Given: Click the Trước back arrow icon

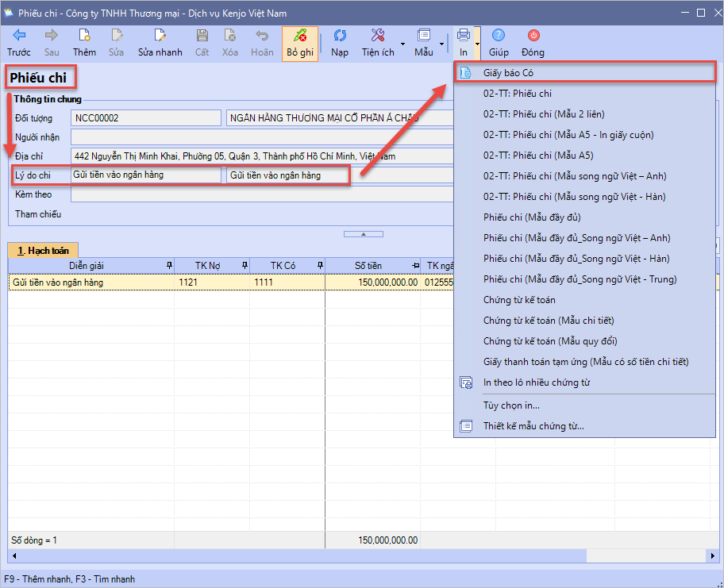Looking at the screenshot, I should click(x=19, y=36).
